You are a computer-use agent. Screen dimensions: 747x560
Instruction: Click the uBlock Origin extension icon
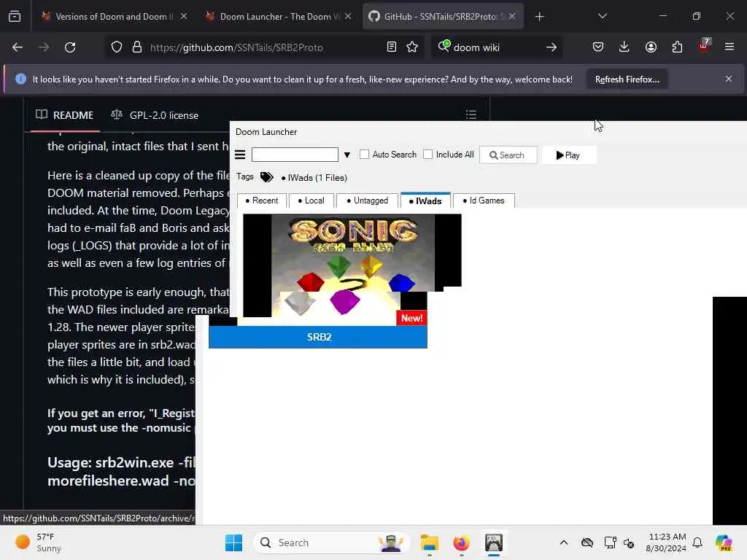[x=704, y=46]
